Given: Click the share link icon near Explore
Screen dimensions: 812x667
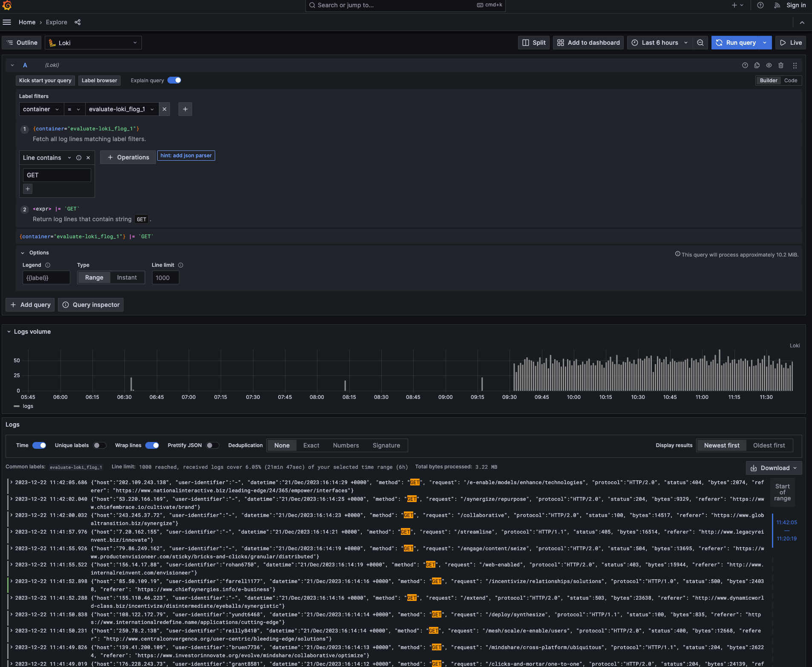Looking at the screenshot, I should 78,22.
